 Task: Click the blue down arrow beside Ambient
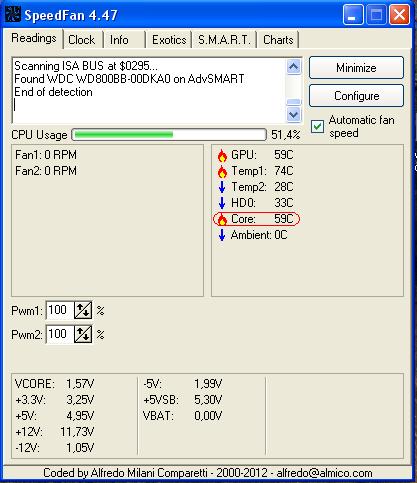coord(222,235)
